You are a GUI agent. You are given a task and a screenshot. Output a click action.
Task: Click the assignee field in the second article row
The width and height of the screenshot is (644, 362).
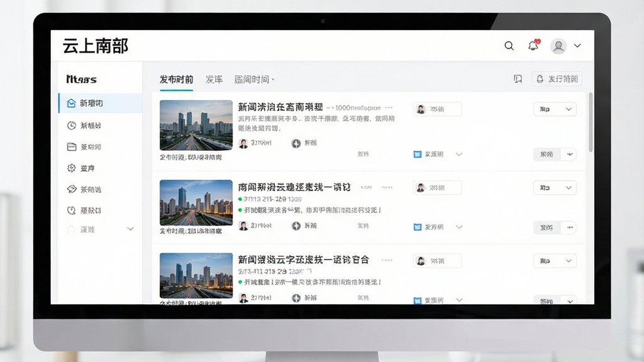[x=437, y=187]
